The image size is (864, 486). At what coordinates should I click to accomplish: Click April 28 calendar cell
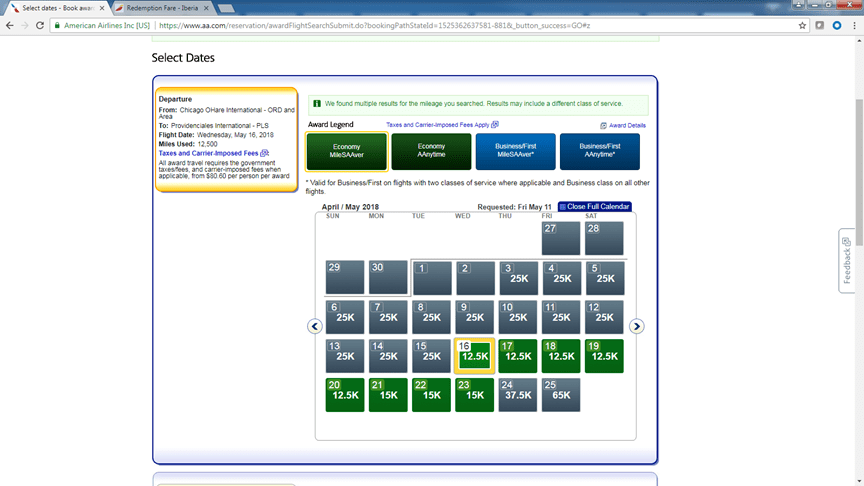point(604,239)
